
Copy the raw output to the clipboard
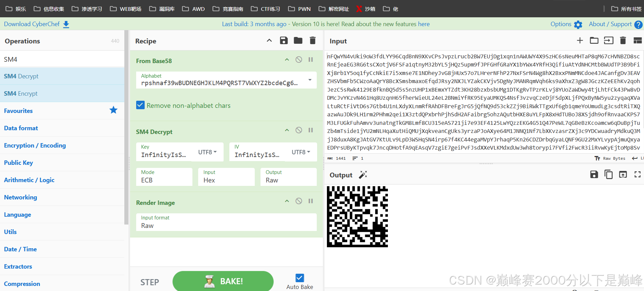click(608, 175)
